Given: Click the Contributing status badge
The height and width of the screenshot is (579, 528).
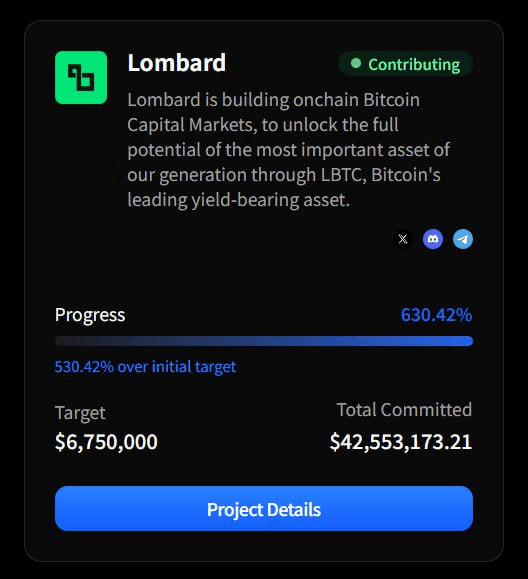Looking at the screenshot, I should pos(405,64).
